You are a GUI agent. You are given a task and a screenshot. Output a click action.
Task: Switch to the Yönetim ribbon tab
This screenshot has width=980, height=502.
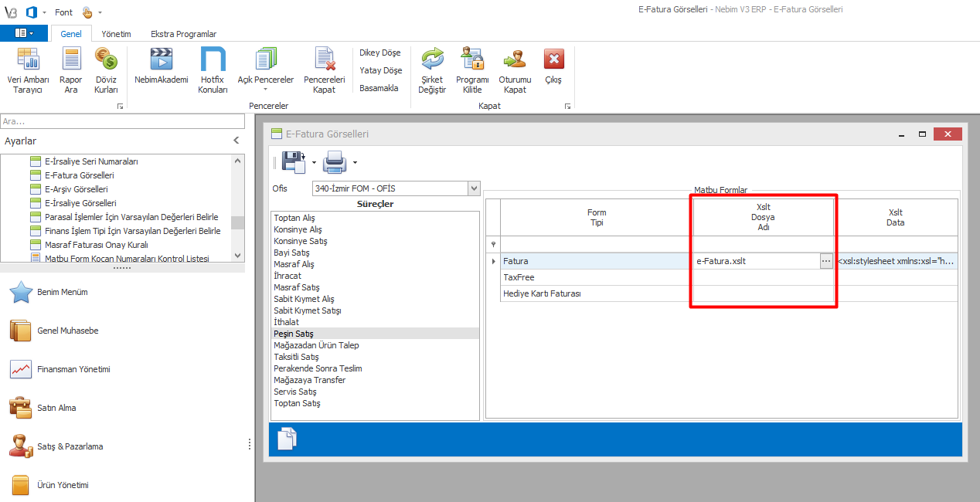[x=116, y=34]
